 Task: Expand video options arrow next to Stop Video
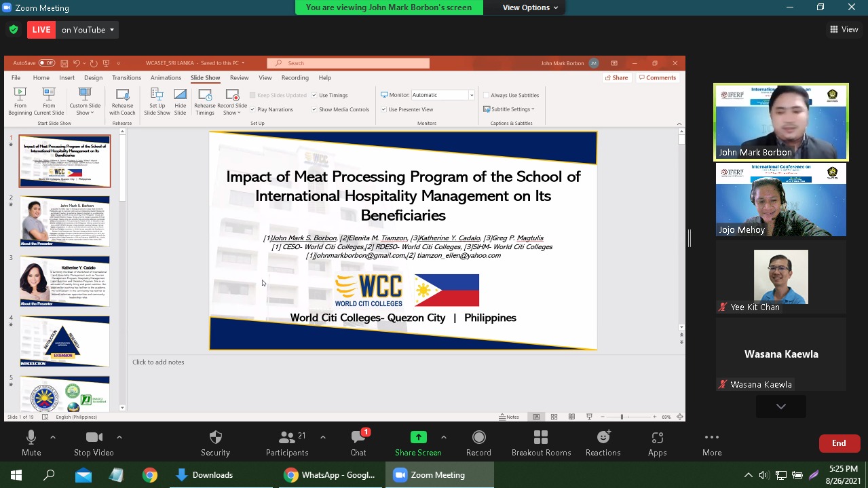click(119, 437)
